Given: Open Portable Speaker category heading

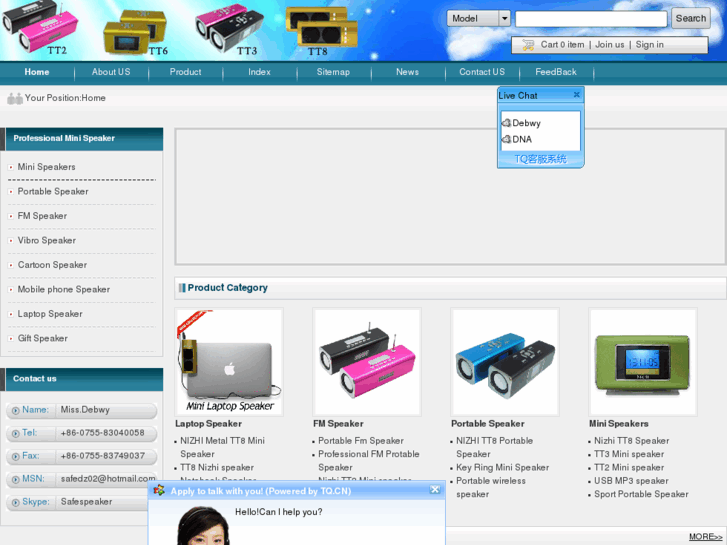Looking at the screenshot, I should coord(488,423).
